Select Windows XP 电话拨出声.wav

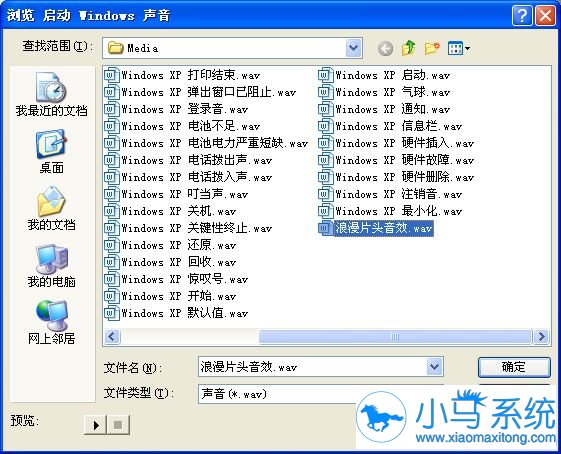tap(188, 160)
